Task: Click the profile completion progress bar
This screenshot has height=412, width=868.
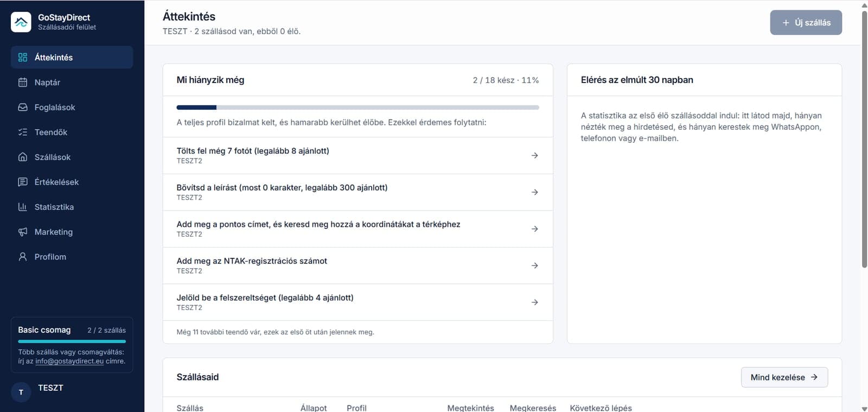Action: pos(358,107)
